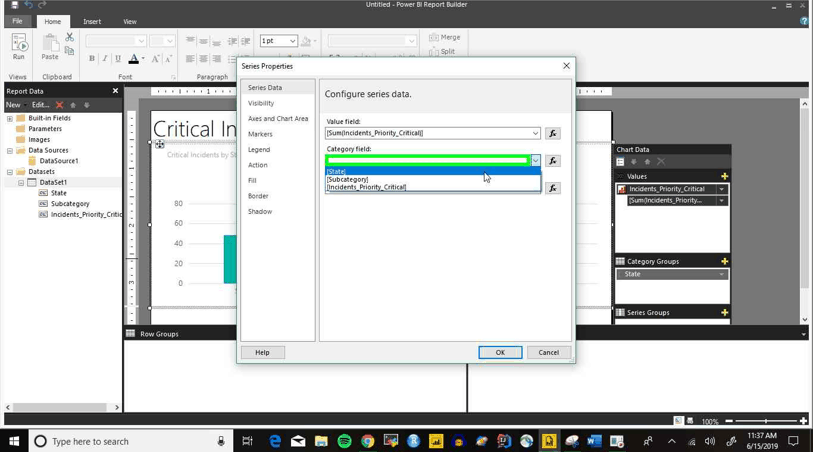Click the ribbon Help question icon

click(x=804, y=21)
